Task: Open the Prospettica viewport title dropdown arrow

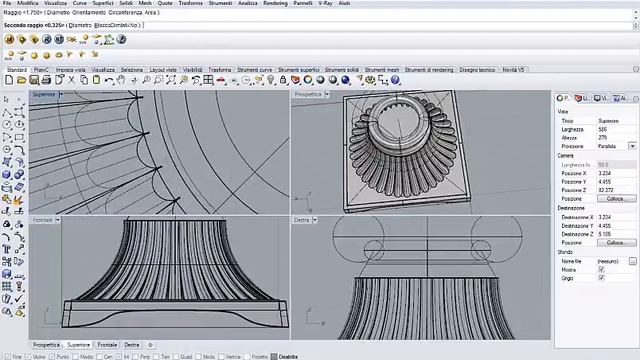Action: 327,94
